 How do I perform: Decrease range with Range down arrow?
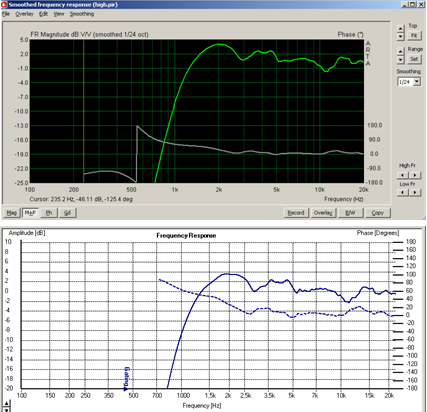[401, 59]
